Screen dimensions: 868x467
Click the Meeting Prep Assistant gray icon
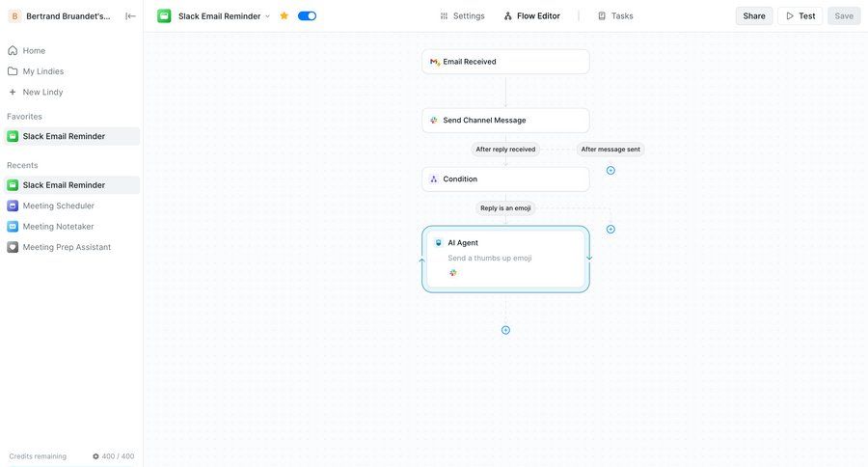tap(13, 247)
